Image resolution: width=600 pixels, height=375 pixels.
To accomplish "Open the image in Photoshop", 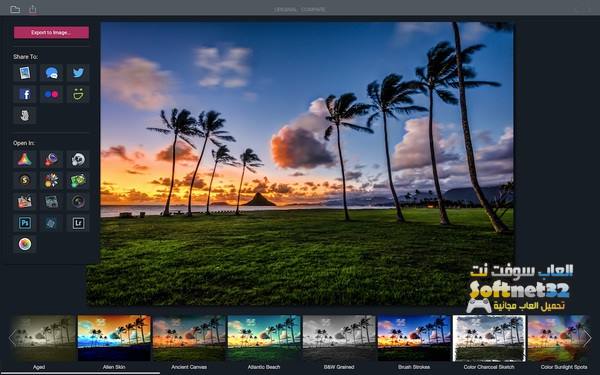I will (x=25, y=223).
